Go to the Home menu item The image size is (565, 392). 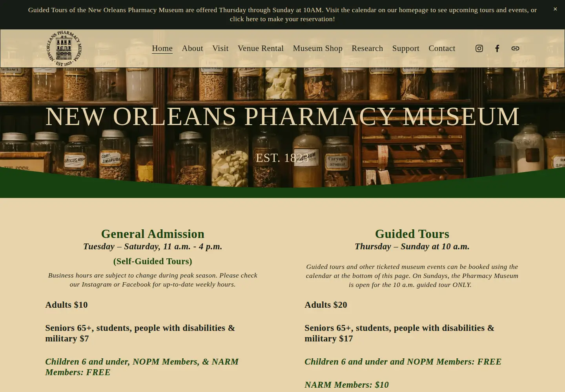tap(162, 48)
